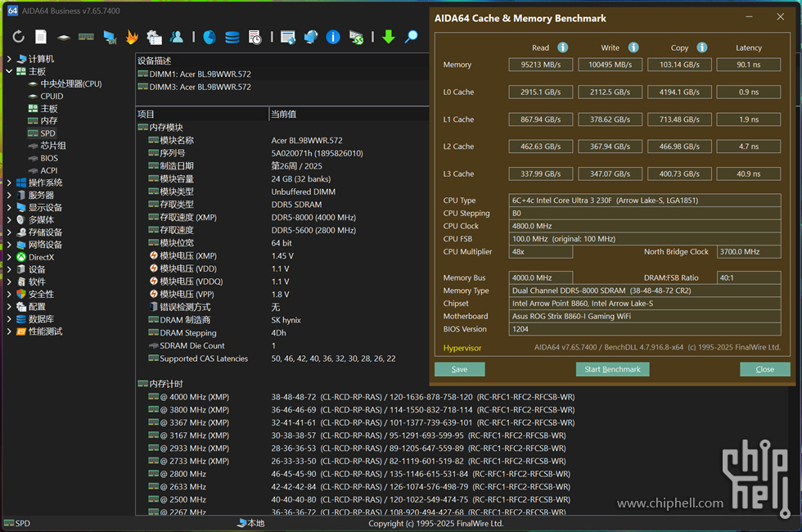Screen dimensions: 802x532
Task: Select 芯片组 in the tree
Action: 53,146
